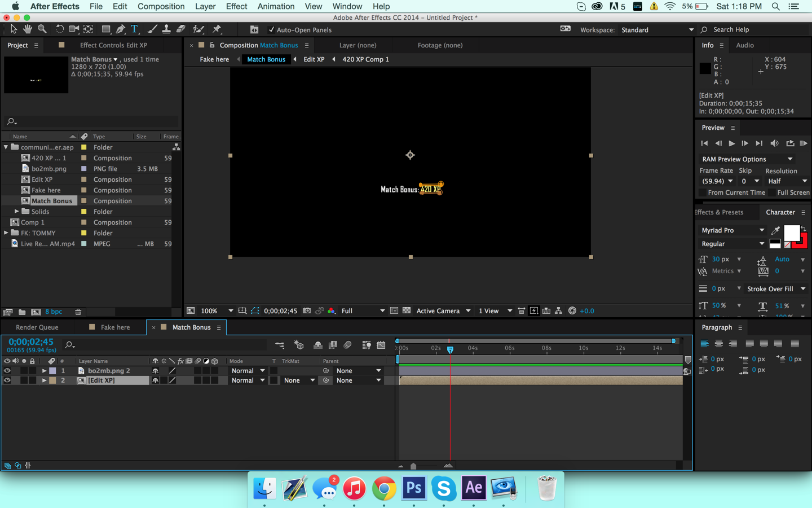Enable the From Current Time checkbox
This screenshot has width=812, height=508.
pos(703,192)
